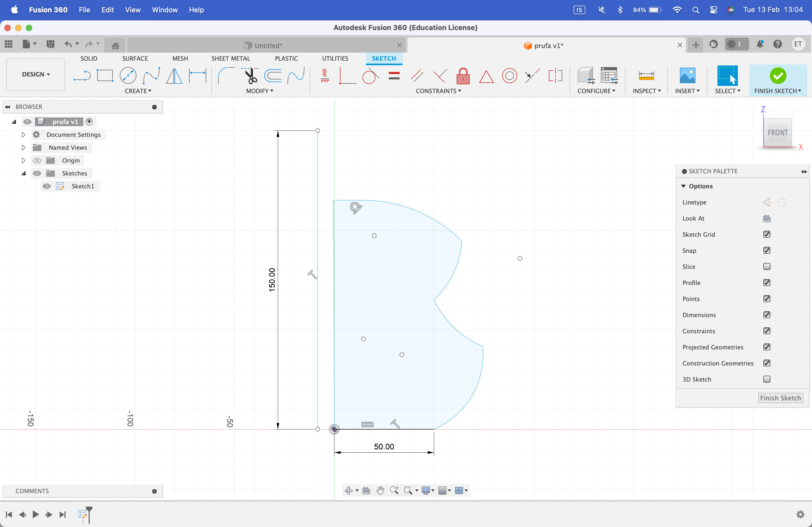
Task: Click the Undo arrow button
Action: pos(68,44)
